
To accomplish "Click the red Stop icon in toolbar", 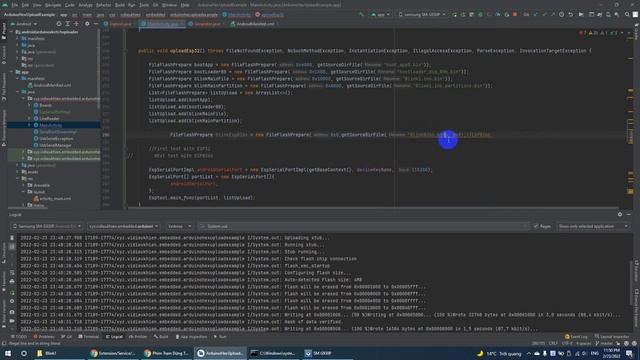I will [515, 15].
